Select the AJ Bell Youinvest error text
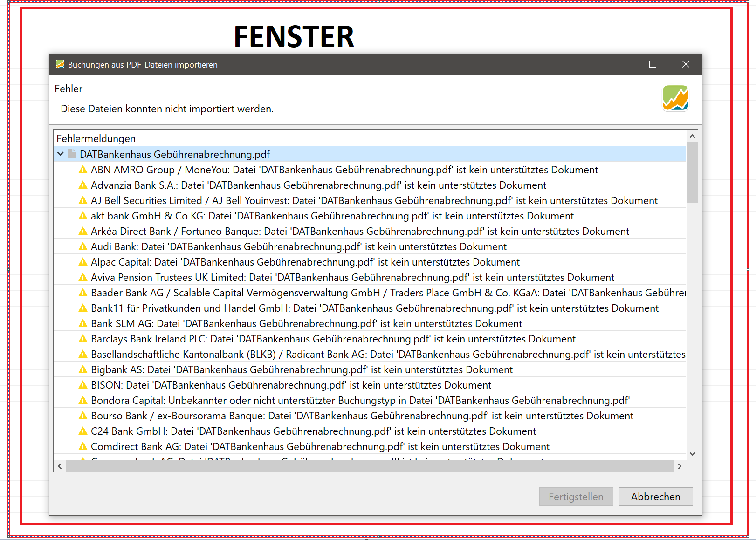This screenshot has height=540, width=756. click(x=374, y=200)
